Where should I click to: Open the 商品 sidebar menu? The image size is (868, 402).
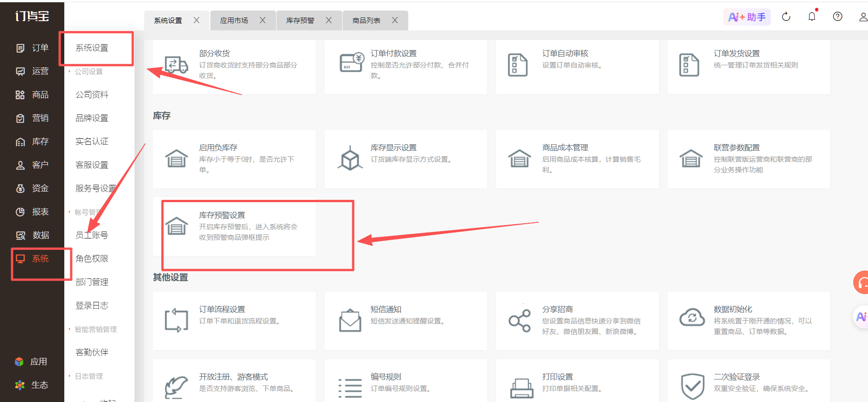click(x=32, y=95)
